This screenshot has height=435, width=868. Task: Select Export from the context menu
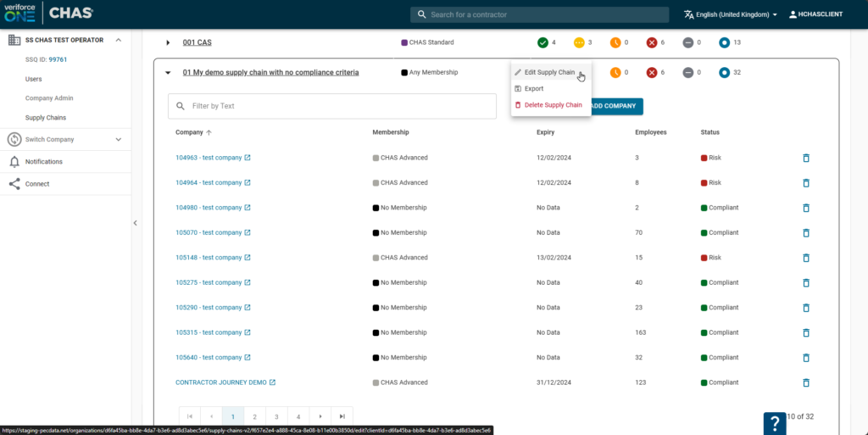[551, 88]
